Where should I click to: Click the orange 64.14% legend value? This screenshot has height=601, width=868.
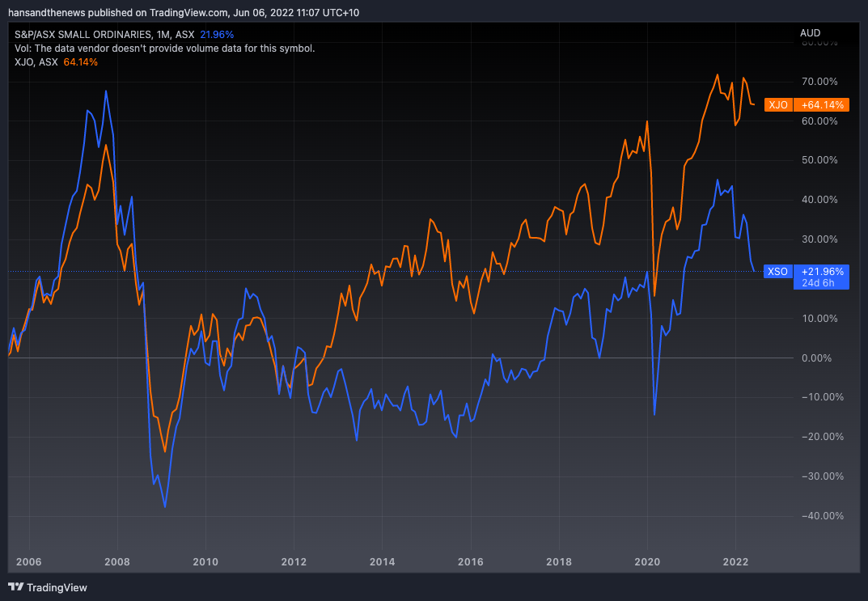pos(80,62)
